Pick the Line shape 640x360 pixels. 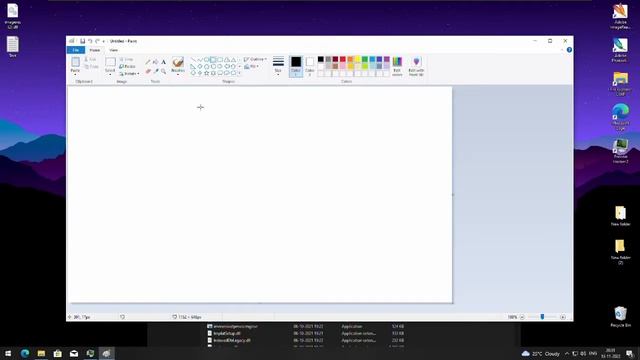[193, 60]
